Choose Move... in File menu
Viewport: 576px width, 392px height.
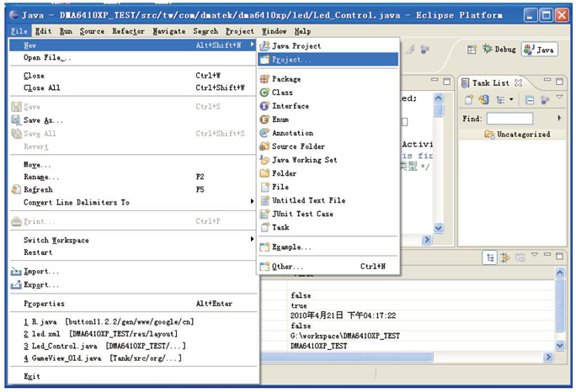(132, 165)
